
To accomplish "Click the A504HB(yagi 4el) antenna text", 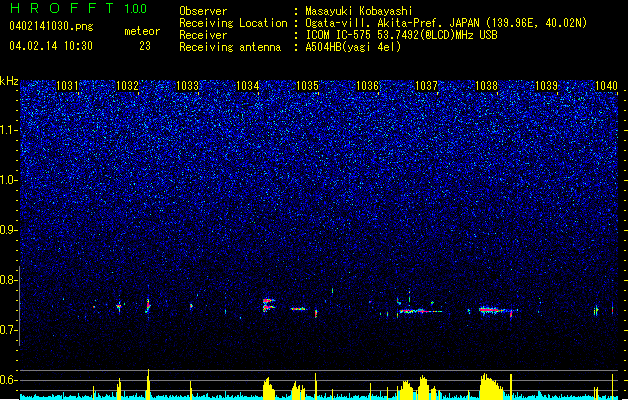I will (x=353, y=47).
